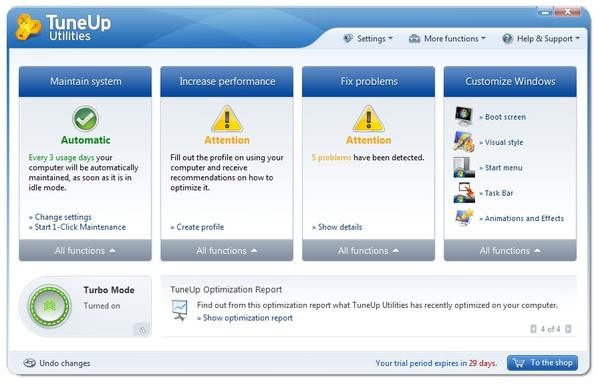This screenshot has width=600, height=386.
Task: Click the Turned on status text
Action: [x=102, y=306]
